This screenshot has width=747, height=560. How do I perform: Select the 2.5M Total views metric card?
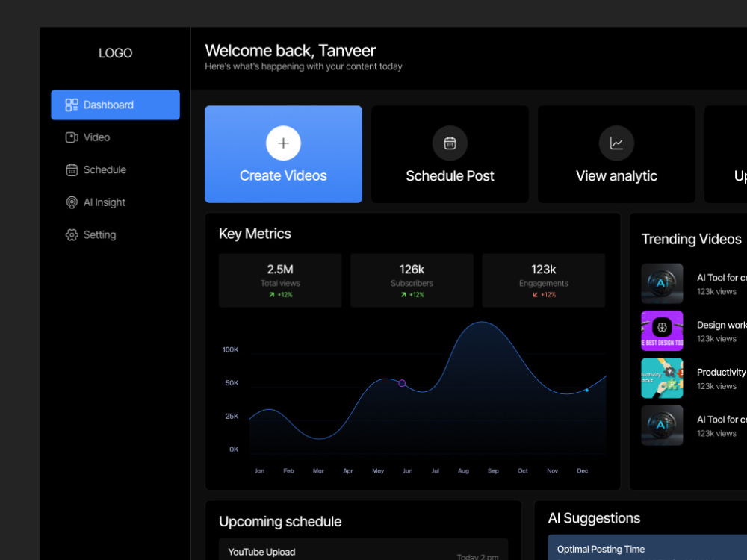280,281
